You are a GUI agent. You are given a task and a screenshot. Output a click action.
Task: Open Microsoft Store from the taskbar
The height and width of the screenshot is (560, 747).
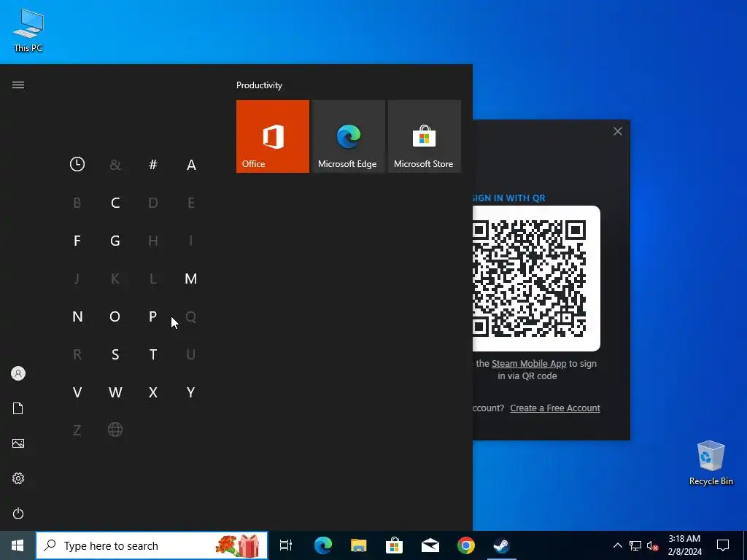(x=395, y=545)
